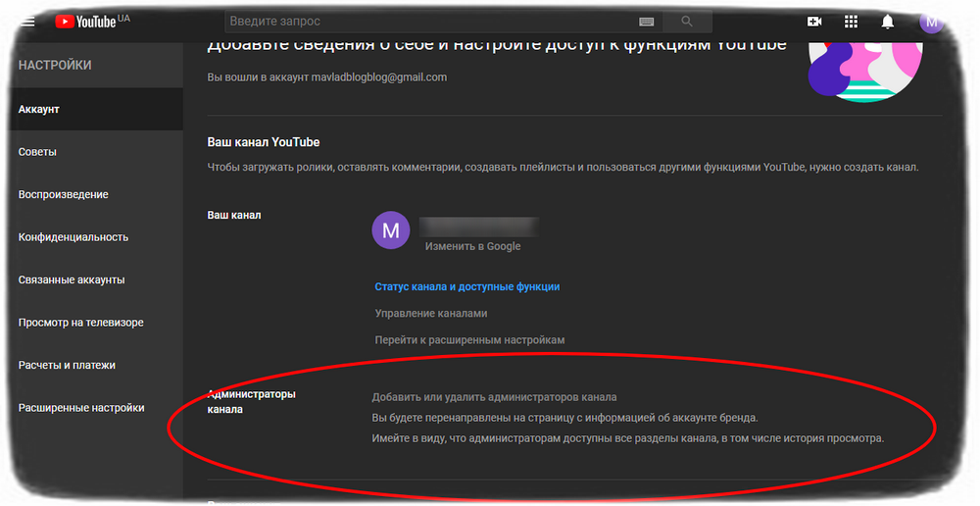Select the Аккаунт settings section
The height and width of the screenshot is (506, 980).
click(96, 109)
